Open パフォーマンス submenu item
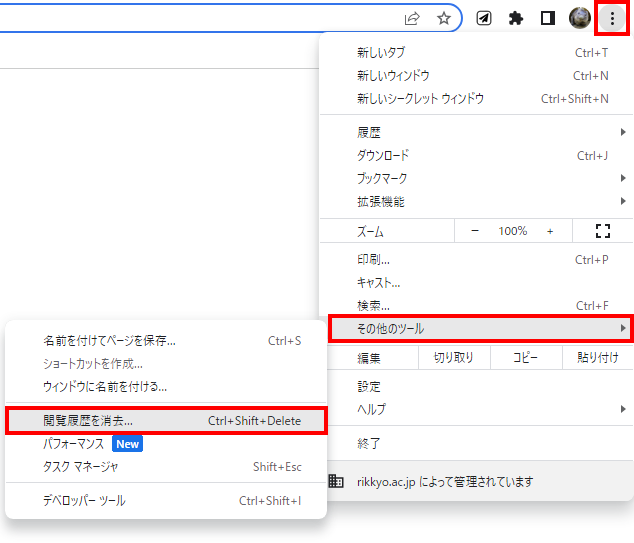Screen dimensions: 634x543 click(x=166, y=444)
